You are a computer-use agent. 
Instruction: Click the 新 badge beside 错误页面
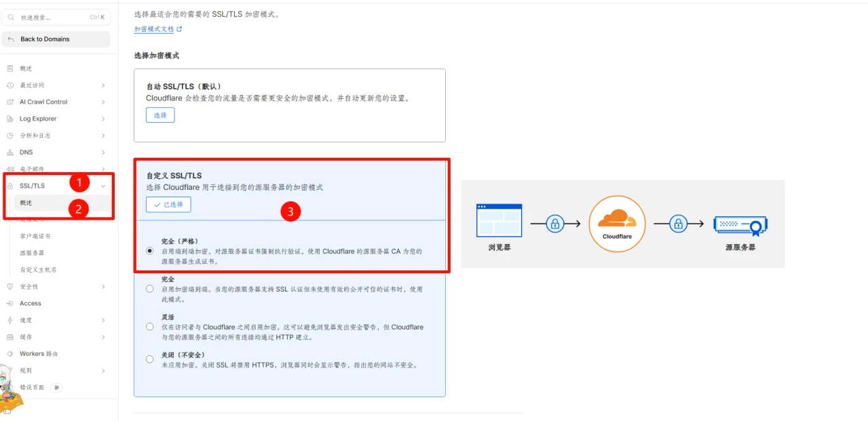tap(57, 387)
